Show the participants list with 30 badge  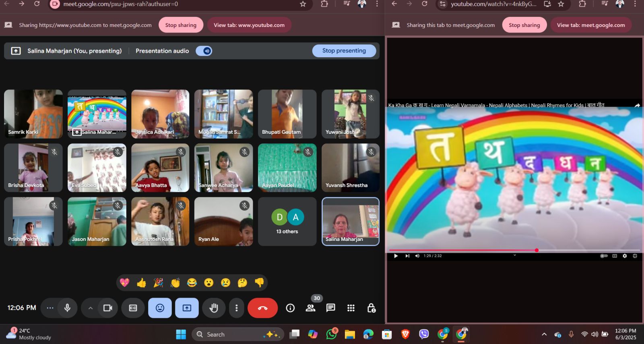point(311,308)
